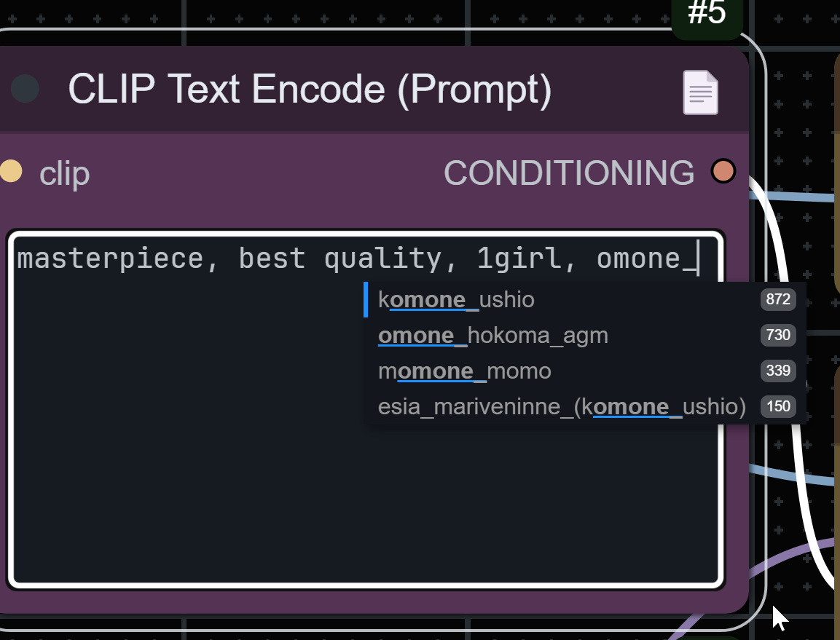Collapse the CLIP Text Encode node using its dot
This screenshot has height=640, width=840.
coord(25,89)
